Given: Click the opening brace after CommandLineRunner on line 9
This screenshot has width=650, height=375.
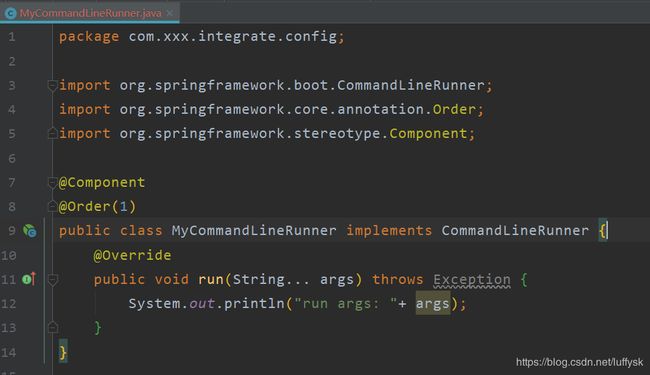Looking at the screenshot, I should click(602, 230).
